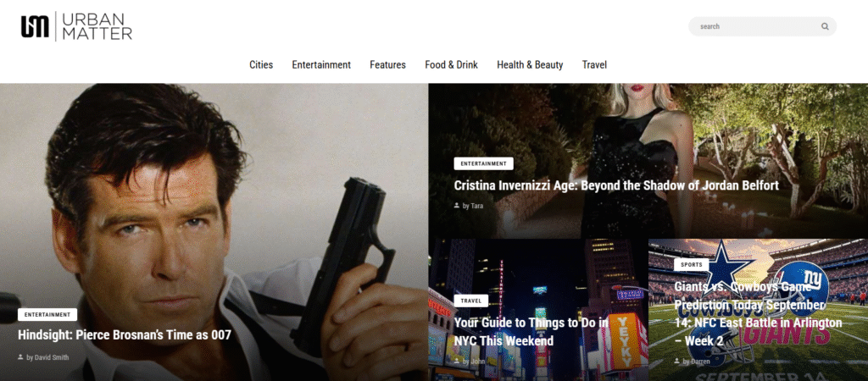
Task: Click author icon beside Tara
Action: click(457, 206)
